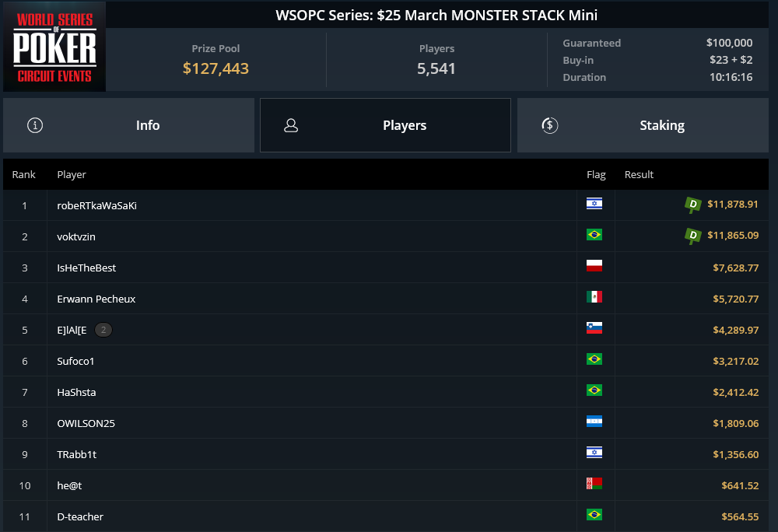Viewport: 778px width, 532px height.
Task: Click the Player column header
Action: coord(72,174)
